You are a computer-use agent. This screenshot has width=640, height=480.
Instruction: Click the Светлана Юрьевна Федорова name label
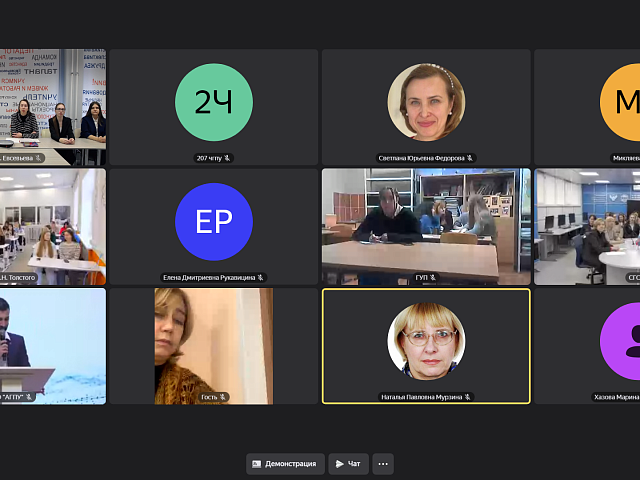pos(421,158)
